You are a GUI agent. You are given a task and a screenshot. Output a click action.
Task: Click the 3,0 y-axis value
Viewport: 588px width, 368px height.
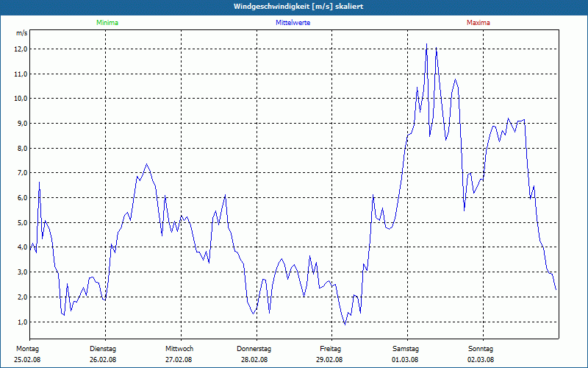click(22, 272)
